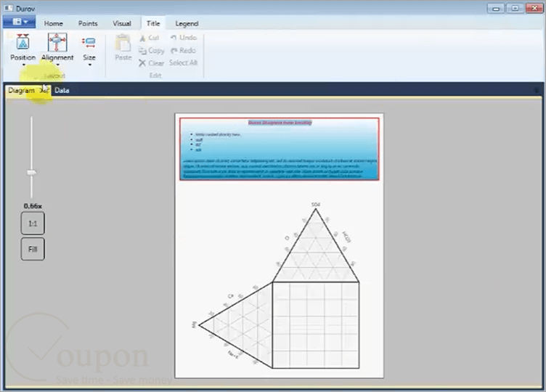The height and width of the screenshot is (392, 546).
Task: Switch to the Data document tab
Action: click(x=62, y=91)
